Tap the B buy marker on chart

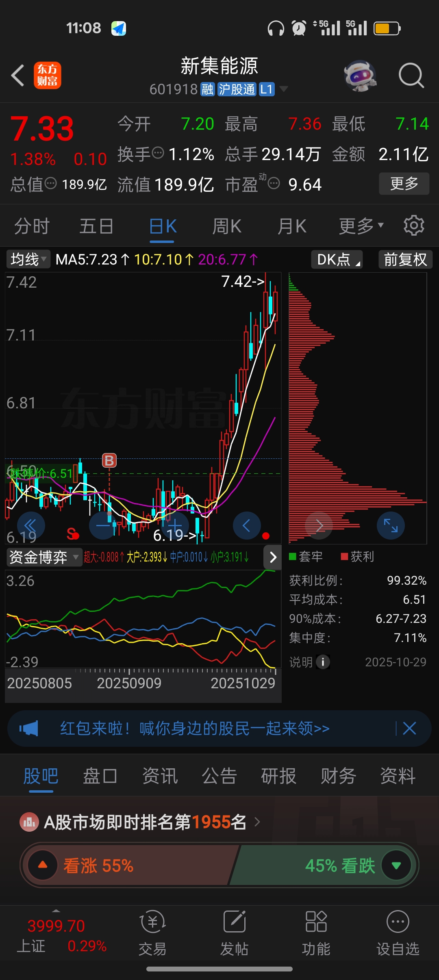coord(109,461)
